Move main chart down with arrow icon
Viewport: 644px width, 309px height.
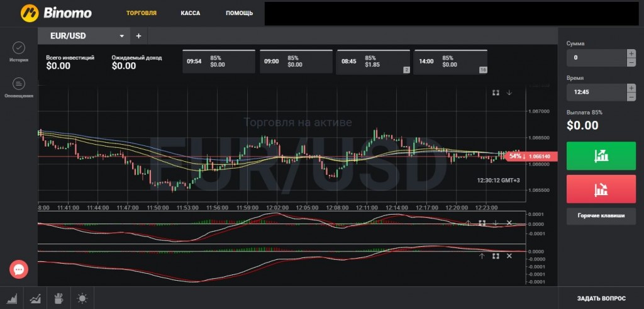509,93
